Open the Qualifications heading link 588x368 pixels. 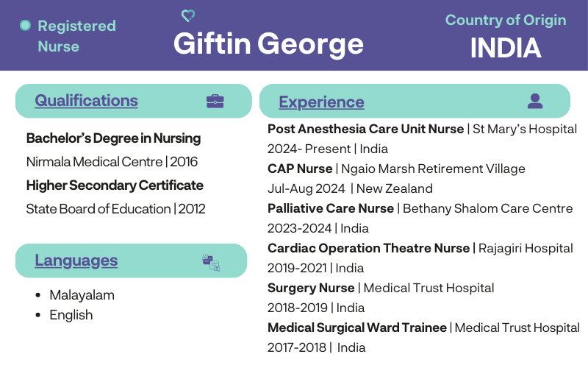[86, 101]
